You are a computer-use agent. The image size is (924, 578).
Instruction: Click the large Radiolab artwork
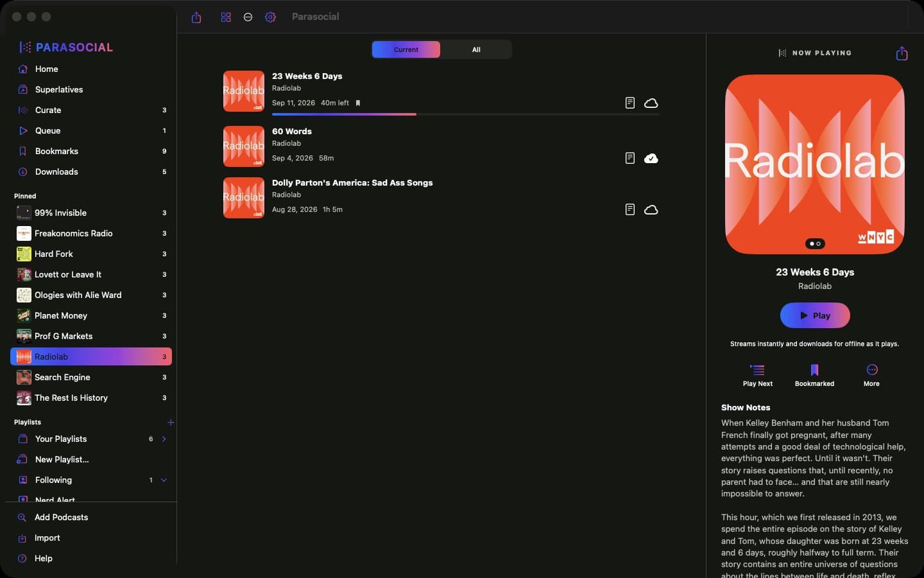coord(815,164)
